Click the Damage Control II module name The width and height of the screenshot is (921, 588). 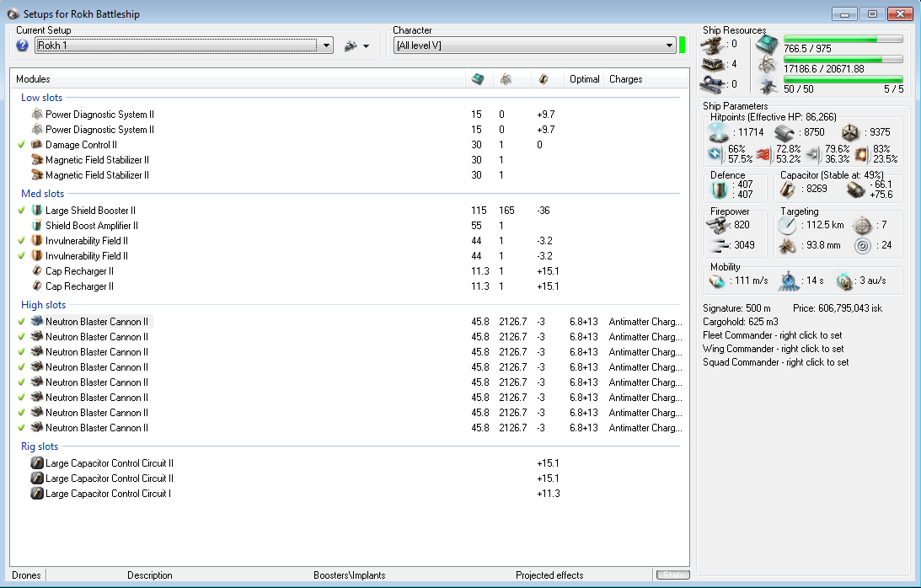coord(81,145)
